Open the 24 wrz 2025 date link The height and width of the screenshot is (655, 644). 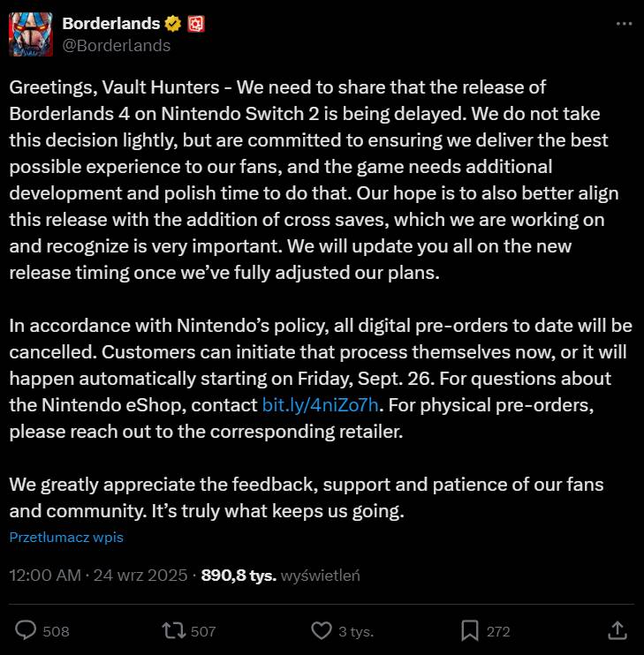pyautogui.click(x=140, y=576)
